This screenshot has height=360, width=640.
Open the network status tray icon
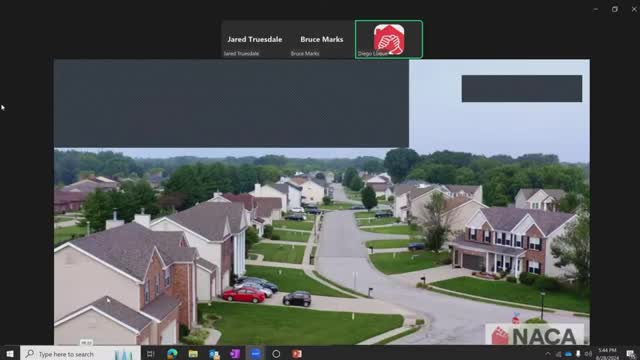click(558, 354)
